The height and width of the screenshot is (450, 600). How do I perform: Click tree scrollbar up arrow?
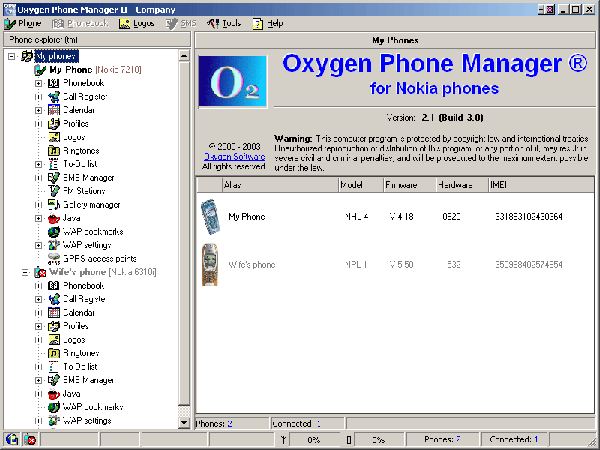coord(184,56)
